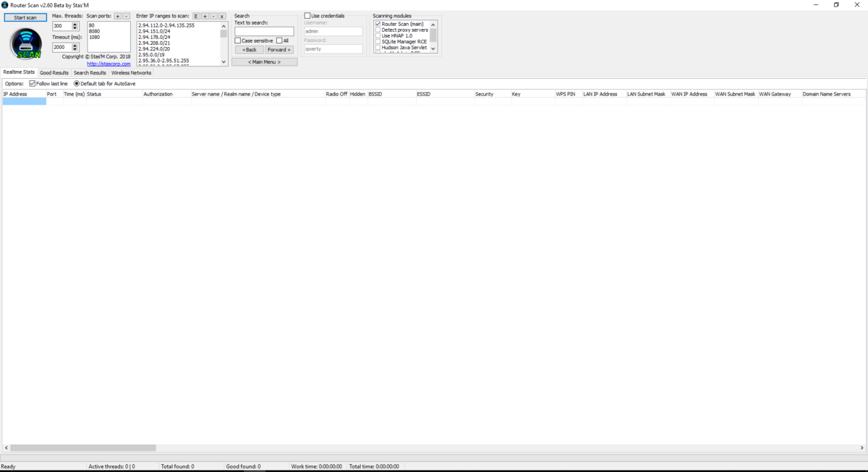Uncheck Router Scan (main) module
Screen dimensions: 868x472
[x=378, y=24]
